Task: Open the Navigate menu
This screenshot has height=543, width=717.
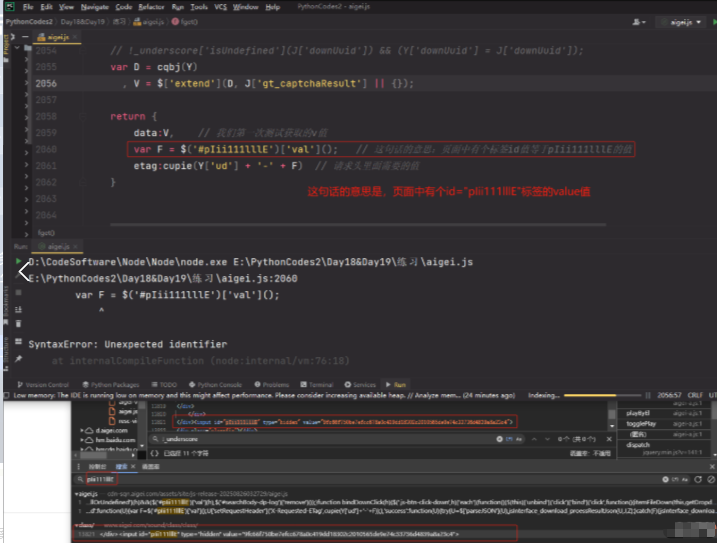Action: tap(95, 7)
